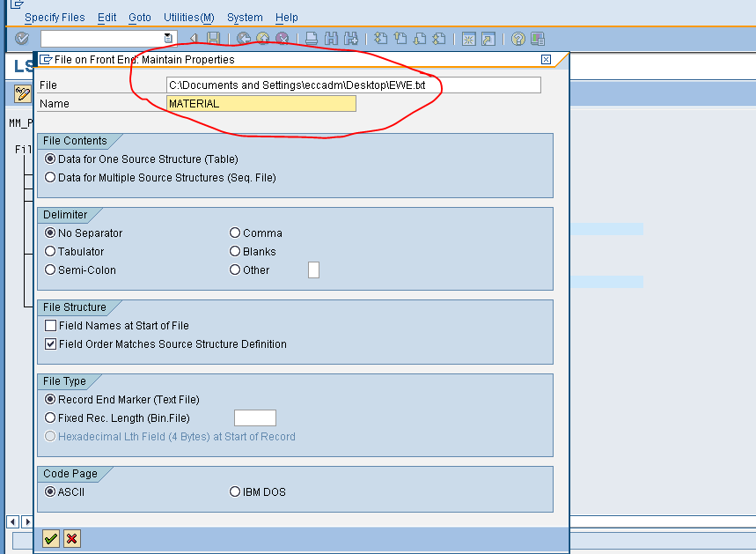Cancel the dialog with the red X button
756x554 pixels.
[x=71, y=538]
